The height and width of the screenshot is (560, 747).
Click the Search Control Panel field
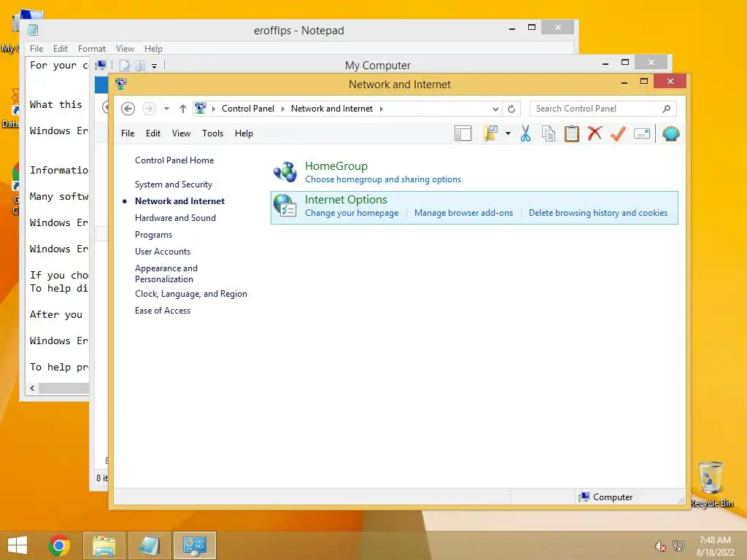[x=603, y=109]
